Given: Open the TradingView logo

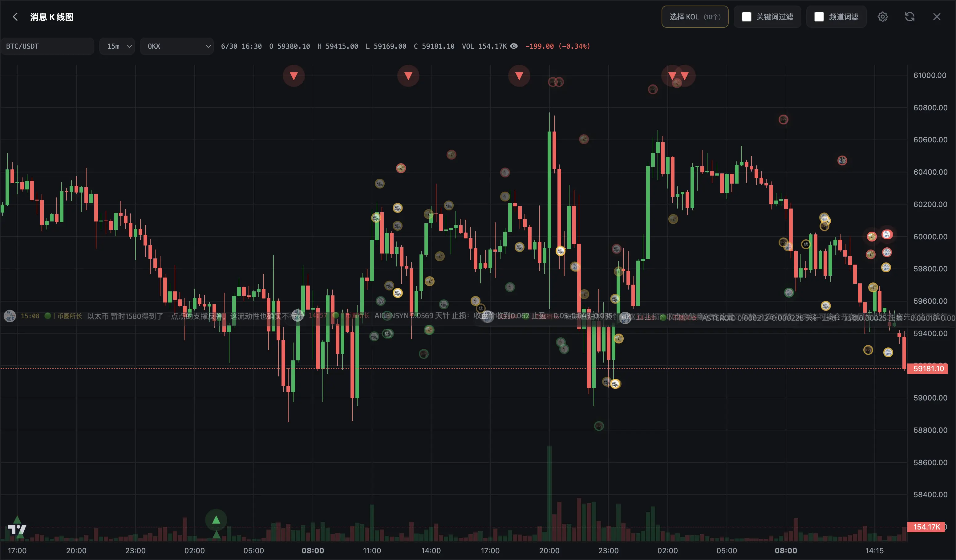Looking at the screenshot, I should tap(17, 529).
